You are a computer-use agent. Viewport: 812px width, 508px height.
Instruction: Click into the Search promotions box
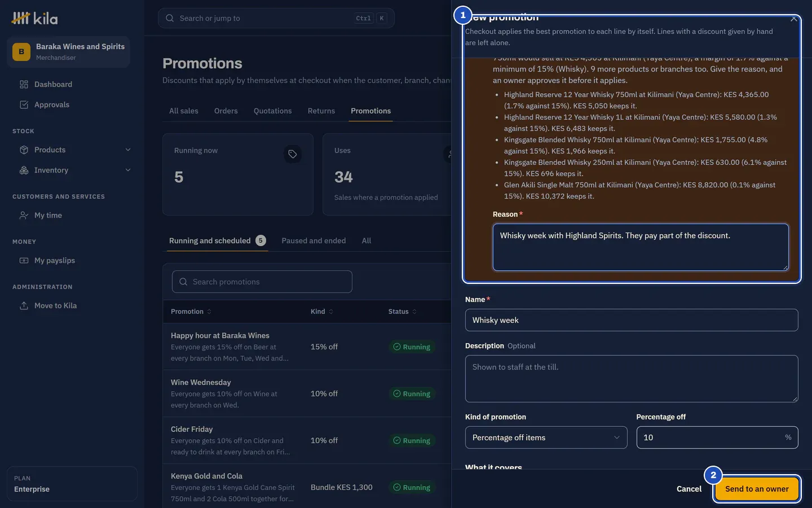click(262, 282)
